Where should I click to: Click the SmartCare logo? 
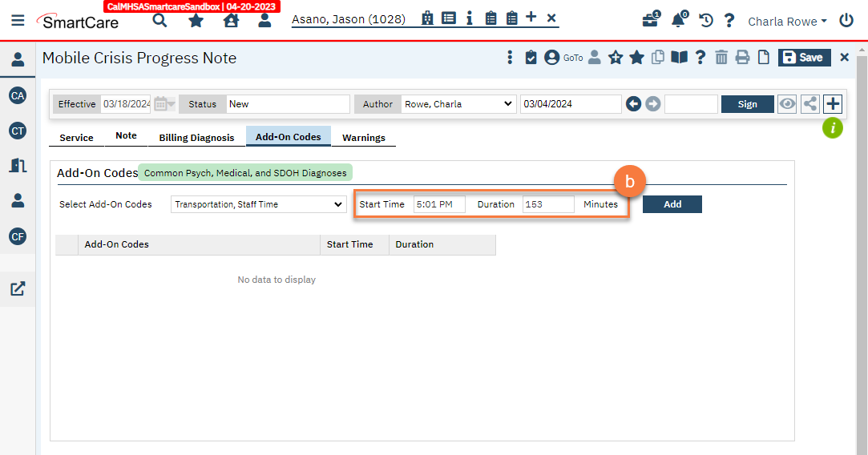click(x=78, y=22)
